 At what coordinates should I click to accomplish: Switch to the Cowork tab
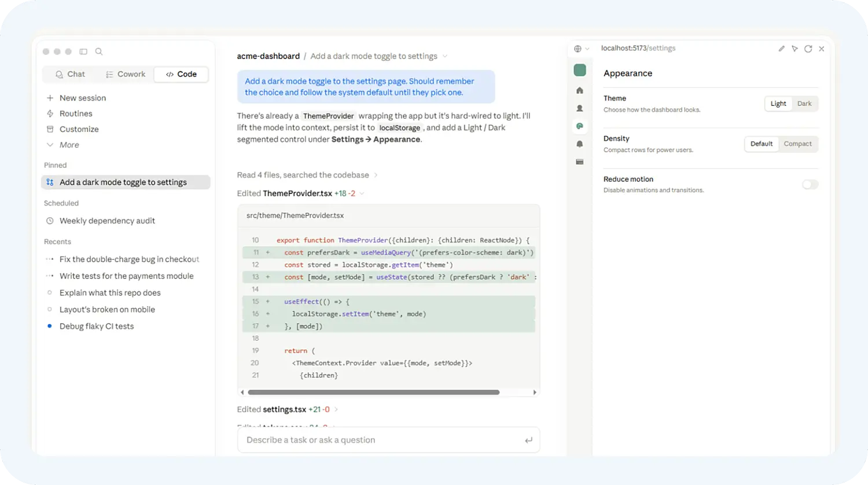[x=126, y=74]
